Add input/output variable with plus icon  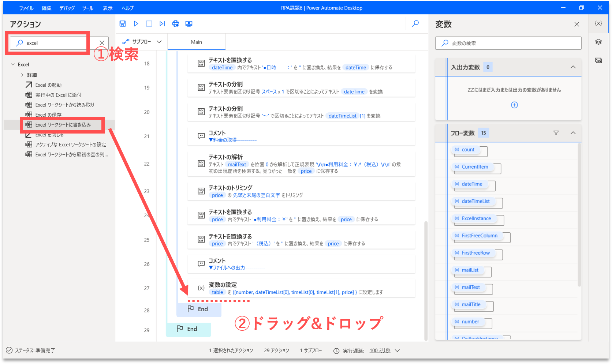coord(514,105)
